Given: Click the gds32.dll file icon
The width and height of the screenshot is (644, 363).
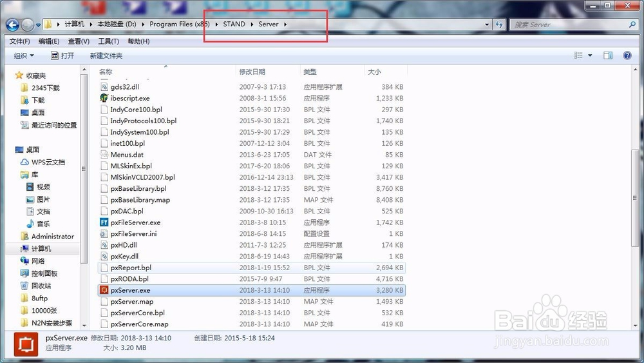Looking at the screenshot, I should tap(104, 87).
